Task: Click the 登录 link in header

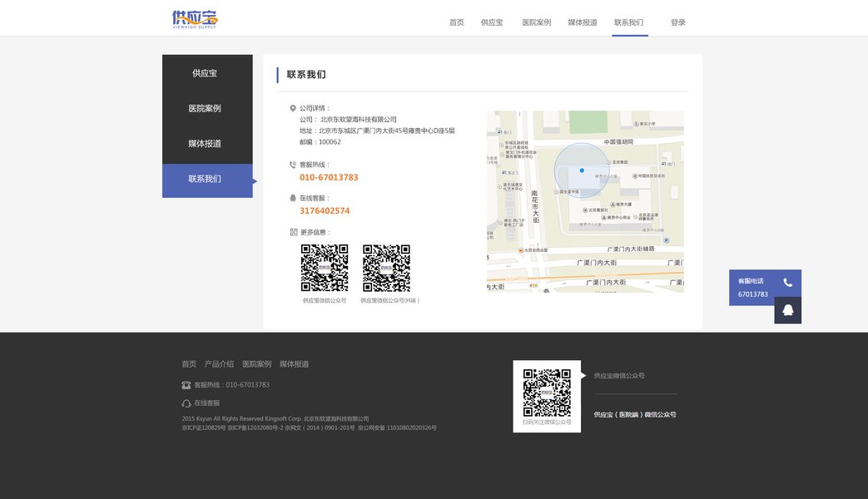Action: pos(678,22)
